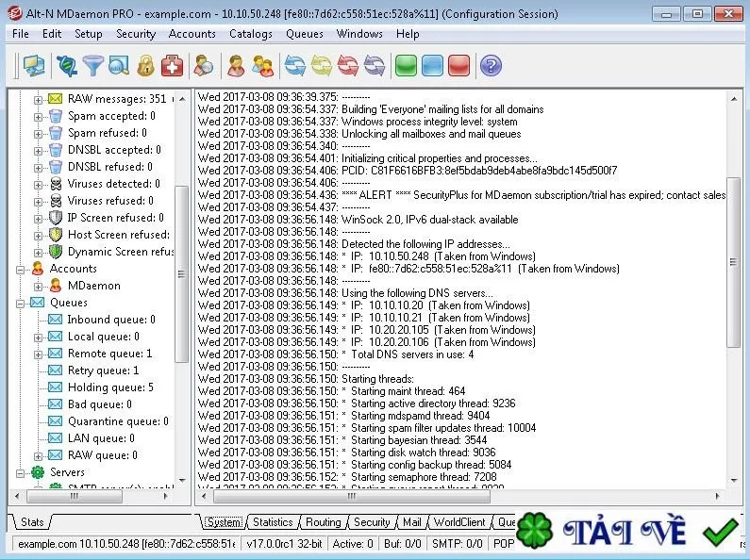The height and width of the screenshot is (560, 750).
Task: Open the File menu
Action: point(21,34)
